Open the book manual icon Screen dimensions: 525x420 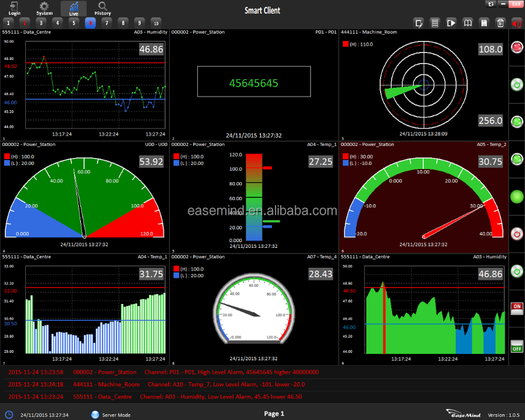pos(468,22)
